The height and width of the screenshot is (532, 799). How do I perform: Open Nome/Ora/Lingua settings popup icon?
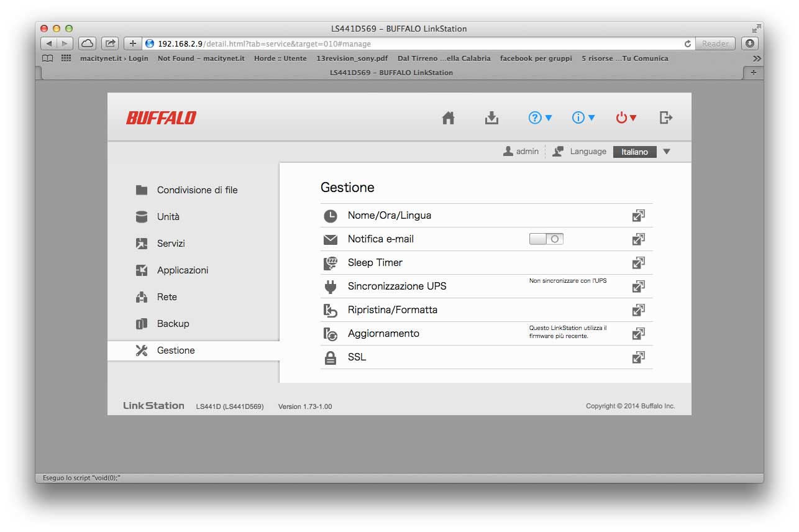pos(638,216)
